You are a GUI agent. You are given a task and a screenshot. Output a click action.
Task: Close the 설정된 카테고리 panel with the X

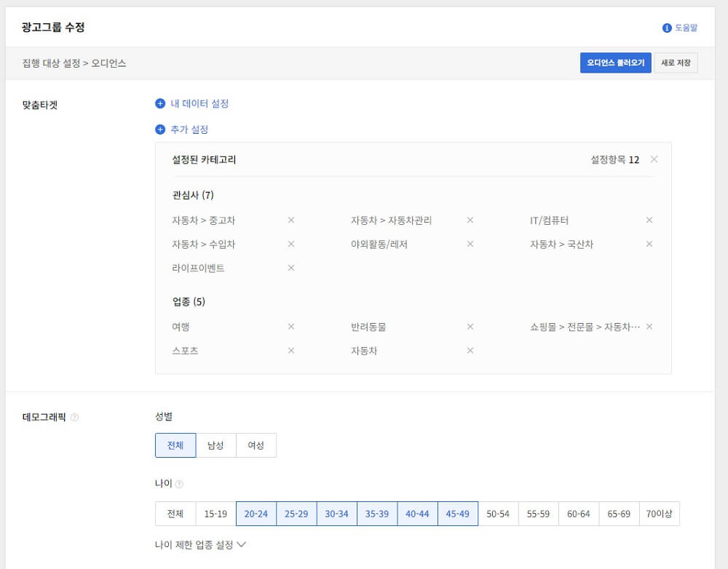[x=653, y=159]
